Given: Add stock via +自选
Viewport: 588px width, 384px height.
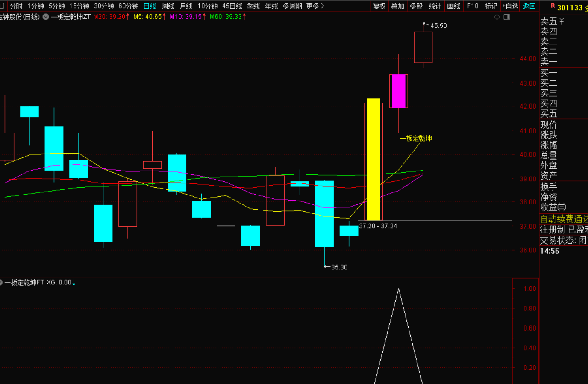Looking at the screenshot, I should click(510, 6).
